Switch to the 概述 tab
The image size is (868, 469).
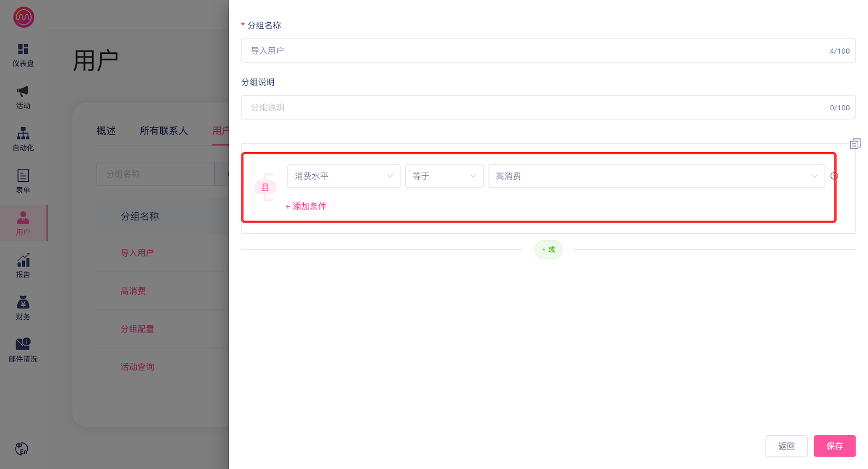106,131
